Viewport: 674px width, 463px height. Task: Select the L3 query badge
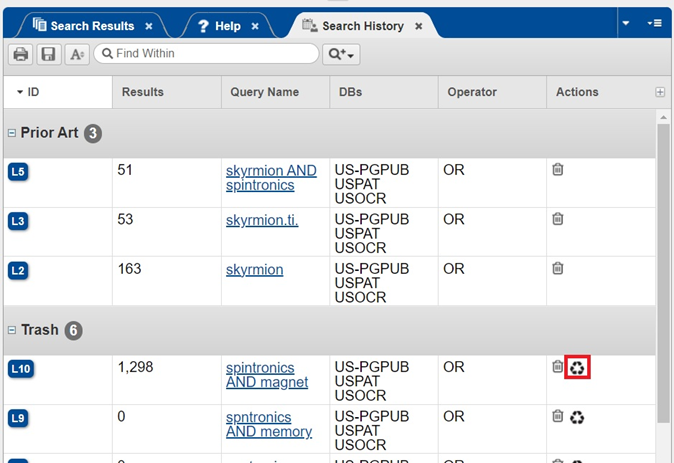tap(18, 221)
